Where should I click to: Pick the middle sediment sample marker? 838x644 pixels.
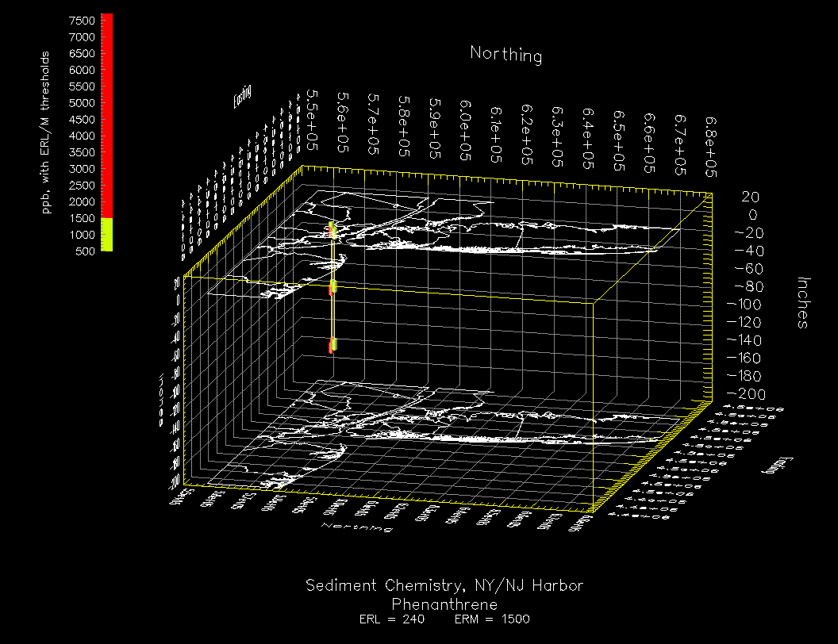click(334, 287)
